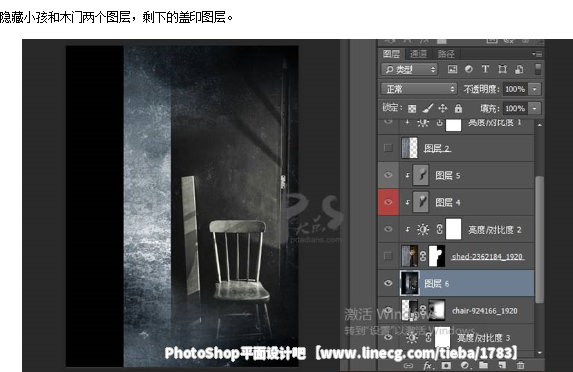Create new adjustment layer button
Screen dimensions: 573x372
[x=465, y=365]
